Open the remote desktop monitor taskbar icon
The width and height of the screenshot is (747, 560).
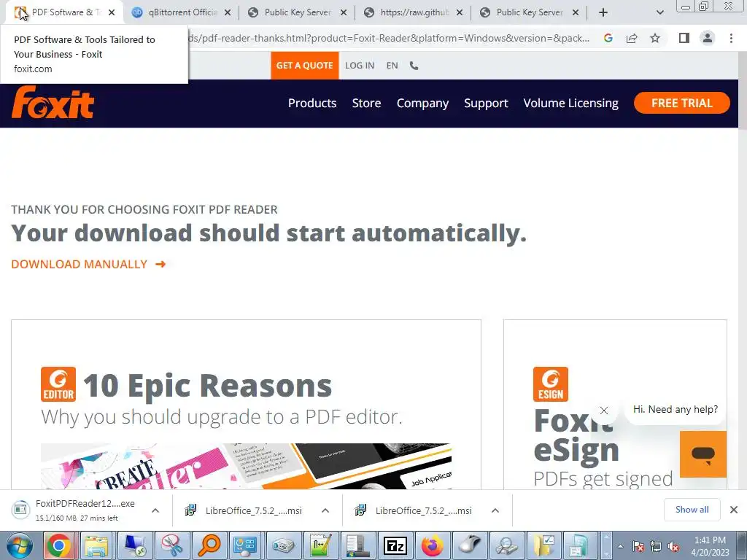[134, 545]
